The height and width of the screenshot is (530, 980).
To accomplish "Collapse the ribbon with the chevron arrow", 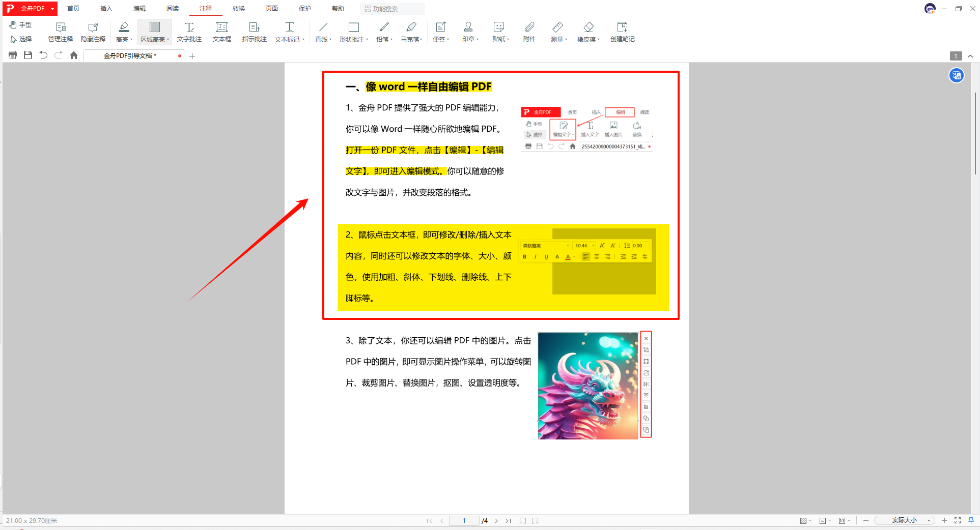I will [x=970, y=56].
